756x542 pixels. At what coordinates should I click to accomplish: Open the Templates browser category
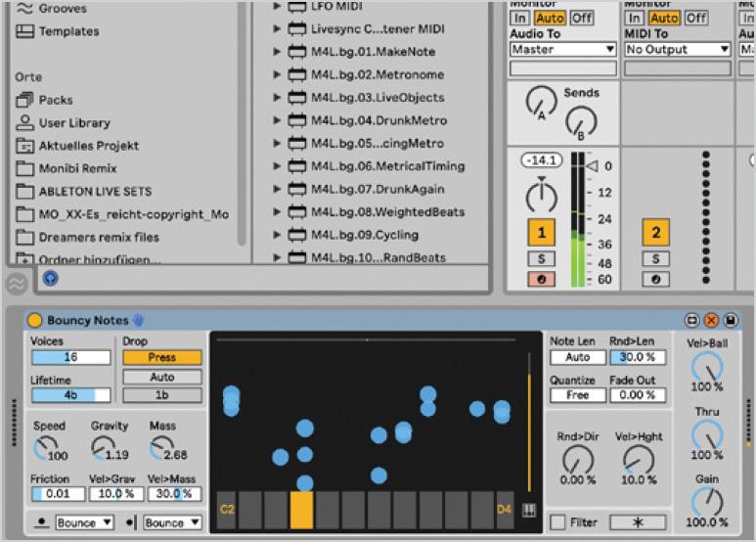click(x=58, y=31)
